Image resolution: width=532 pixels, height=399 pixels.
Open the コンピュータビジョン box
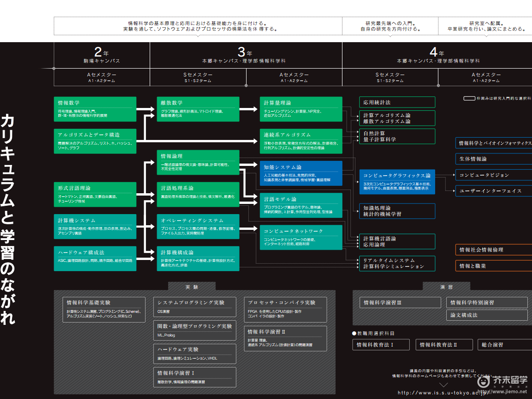tap(494, 175)
